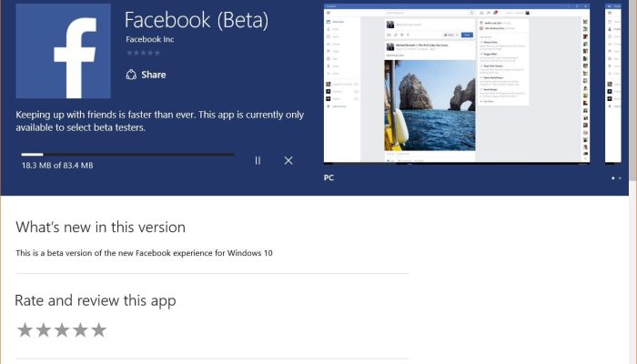Image resolution: width=637 pixels, height=364 pixels.
Task: Rate the app three stars
Action: [62, 330]
